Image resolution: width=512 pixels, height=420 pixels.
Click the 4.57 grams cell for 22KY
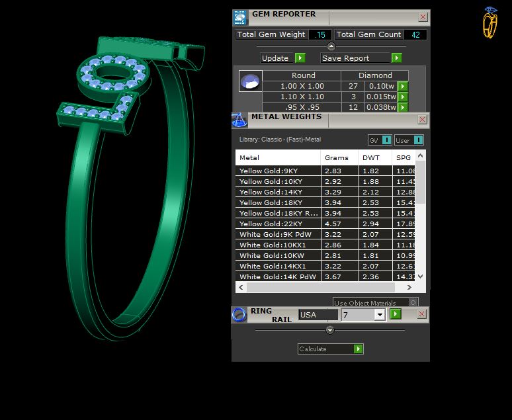tap(339, 224)
